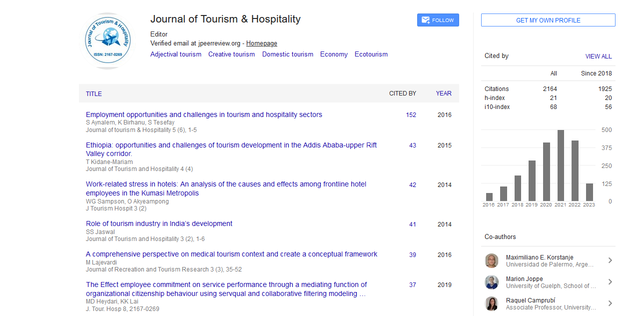View all citations via View All link

(598, 56)
